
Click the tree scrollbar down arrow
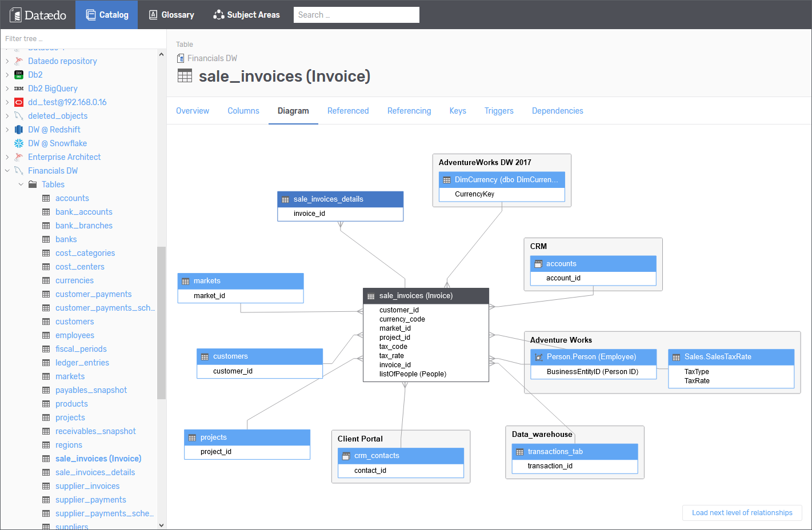click(x=161, y=525)
